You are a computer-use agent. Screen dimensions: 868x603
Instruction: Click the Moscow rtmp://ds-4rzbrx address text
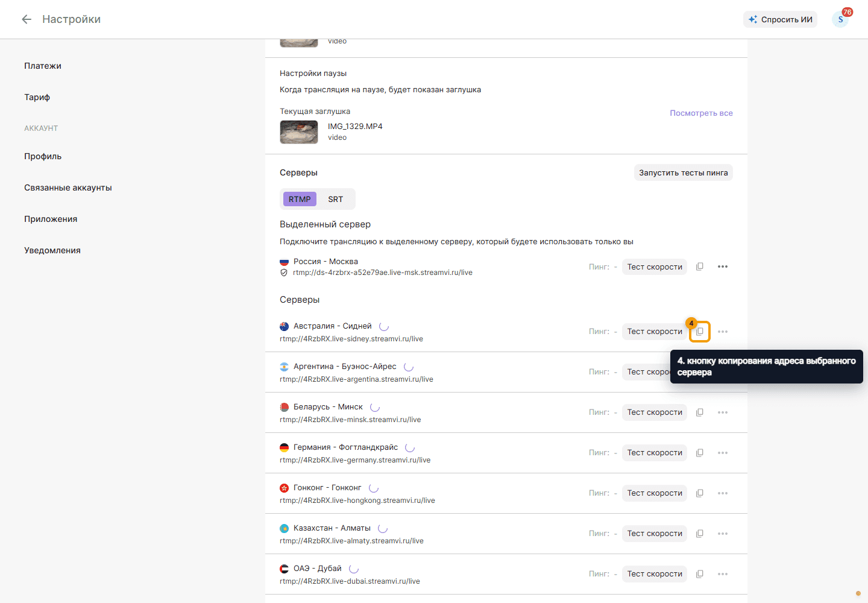[x=383, y=273]
